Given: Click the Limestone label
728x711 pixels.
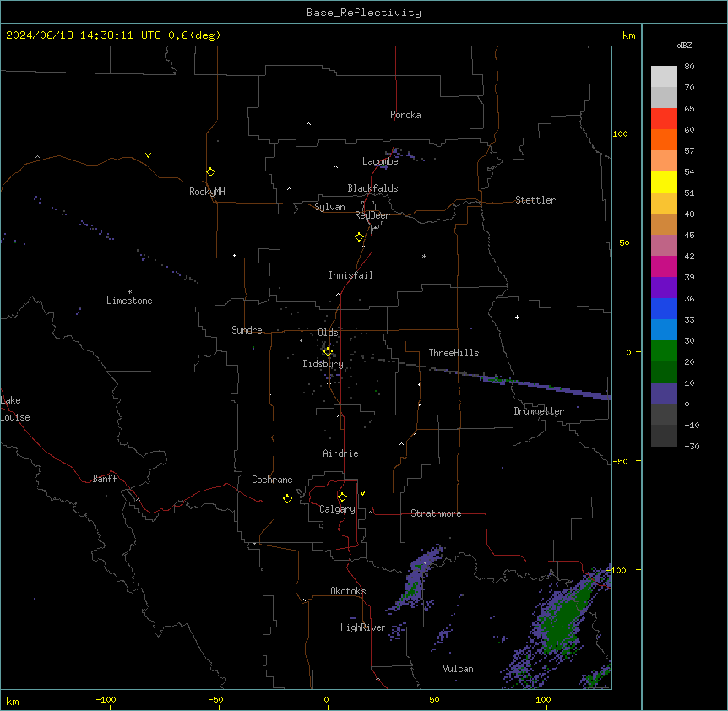Looking at the screenshot, I should click(129, 301).
